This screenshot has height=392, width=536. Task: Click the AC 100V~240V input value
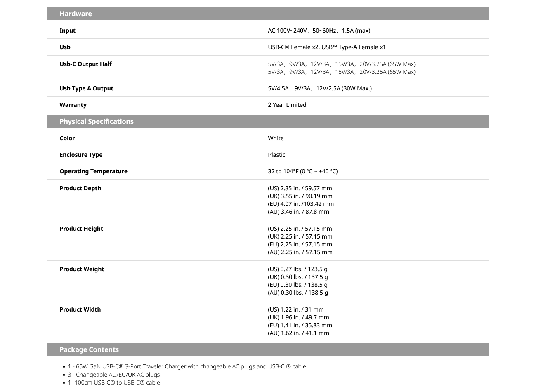tap(319, 31)
